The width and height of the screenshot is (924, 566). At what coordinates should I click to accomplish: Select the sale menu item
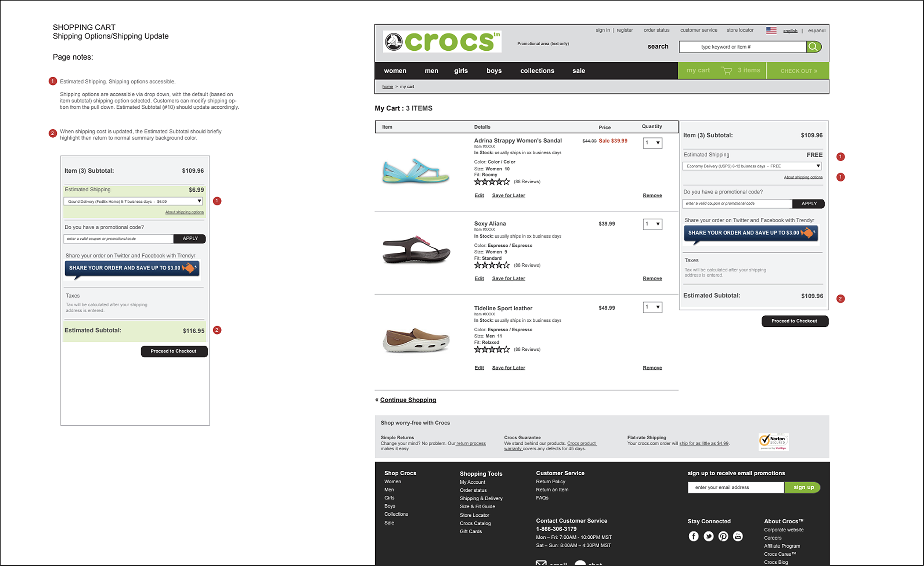click(578, 70)
